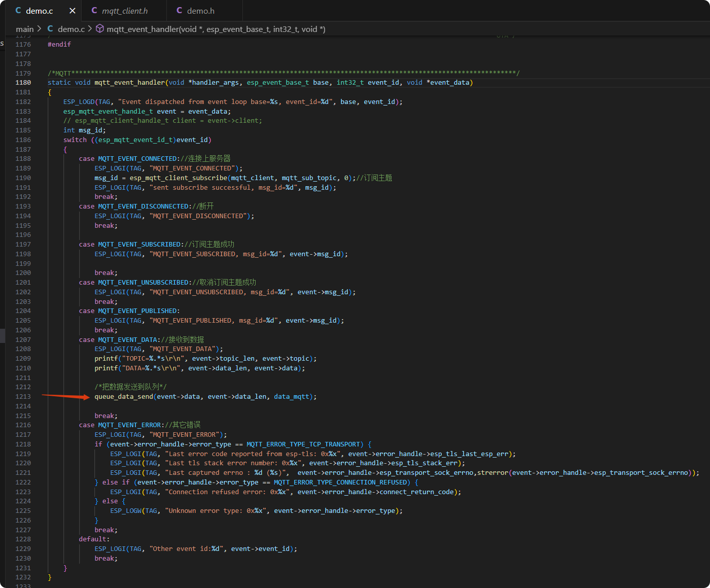Click esp_mqtt_event_handle_t type on line 1183
The width and height of the screenshot is (710, 588).
[108, 112]
